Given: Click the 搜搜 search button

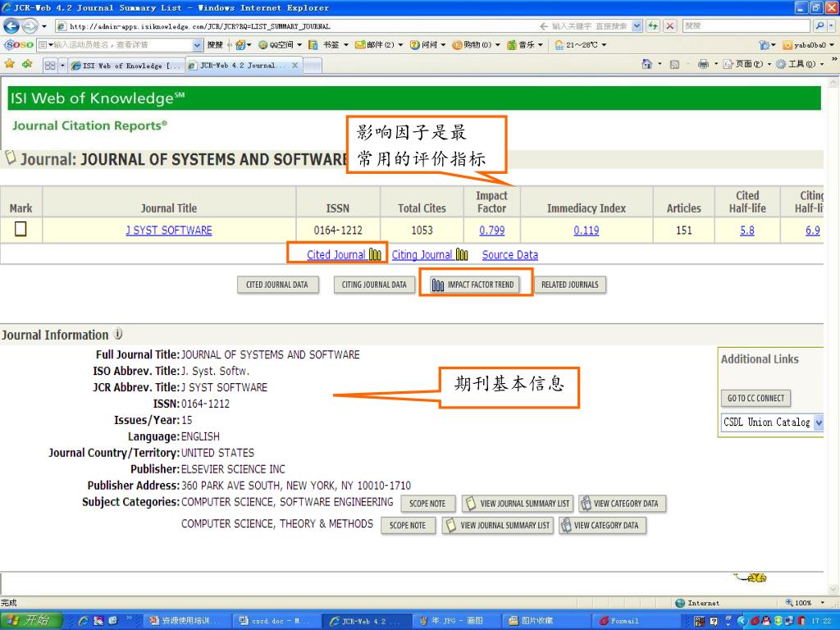Looking at the screenshot, I should coord(215,45).
